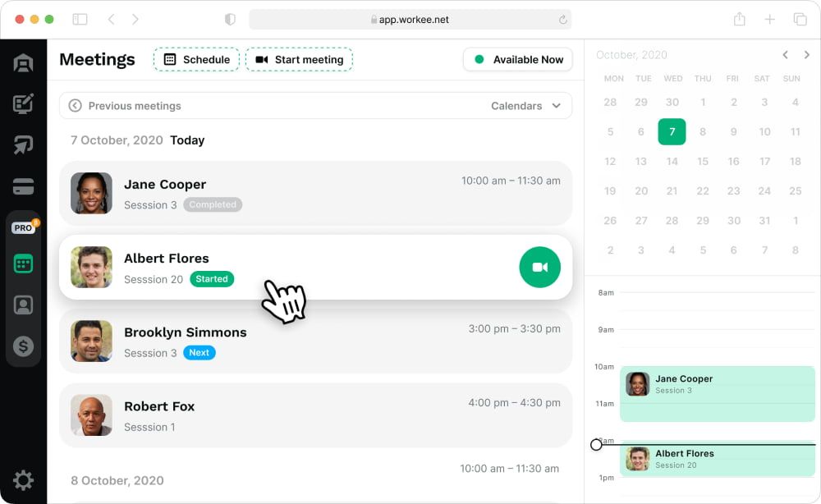821x504 pixels.
Task: Go to next month in calendar
Action: (x=807, y=55)
